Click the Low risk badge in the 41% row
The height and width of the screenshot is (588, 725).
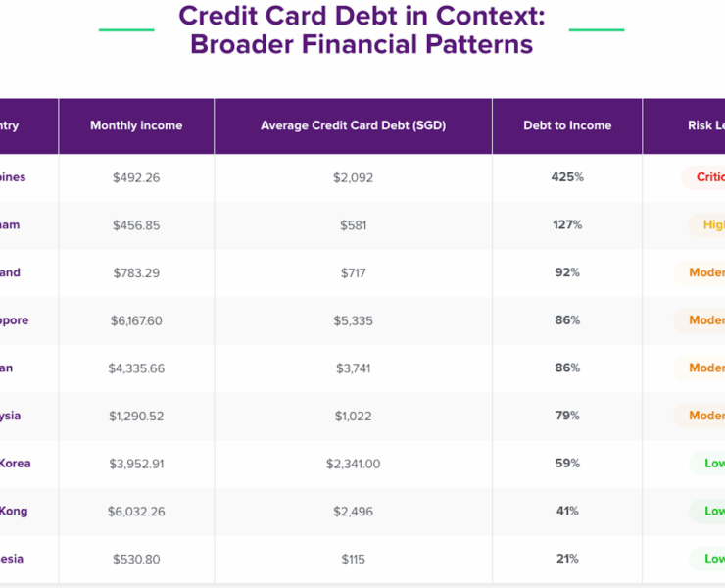(712, 511)
